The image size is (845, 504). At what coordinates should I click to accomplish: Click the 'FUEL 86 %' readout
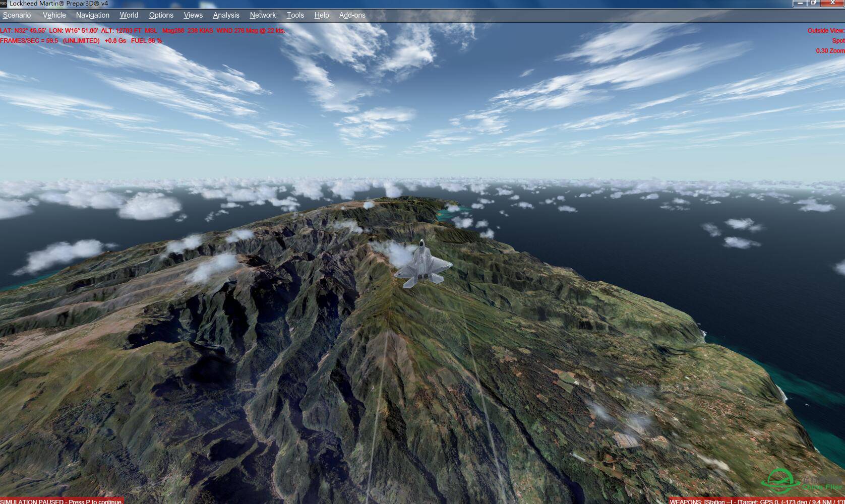tap(146, 41)
